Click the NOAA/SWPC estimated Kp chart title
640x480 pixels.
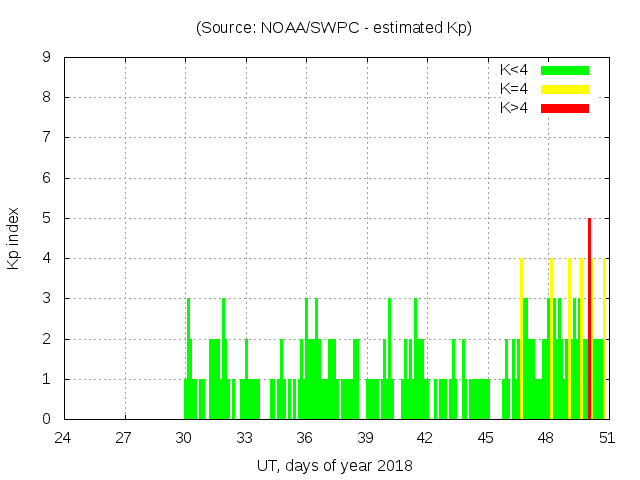tap(333, 28)
